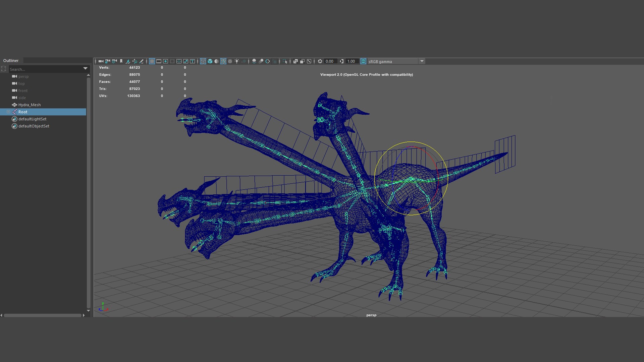Toggle the viewport Grid display
Viewport: 644px width, 362px height.
click(152, 61)
